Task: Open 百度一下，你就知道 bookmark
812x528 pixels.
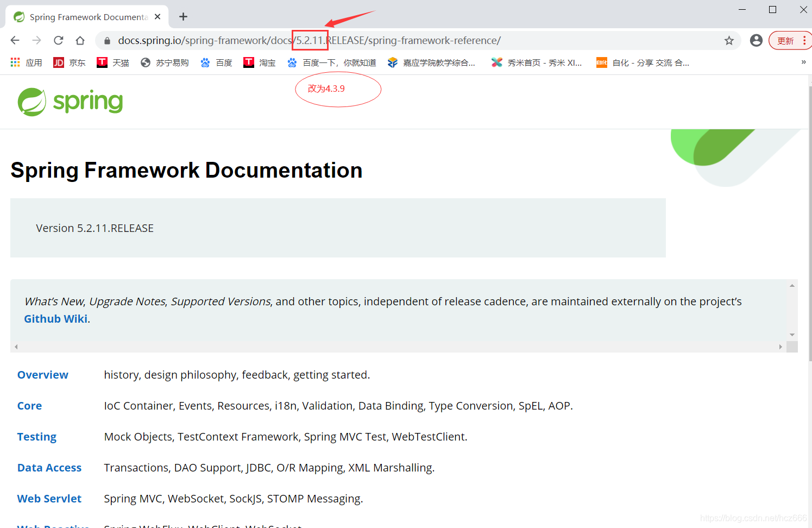Action: (x=332, y=62)
